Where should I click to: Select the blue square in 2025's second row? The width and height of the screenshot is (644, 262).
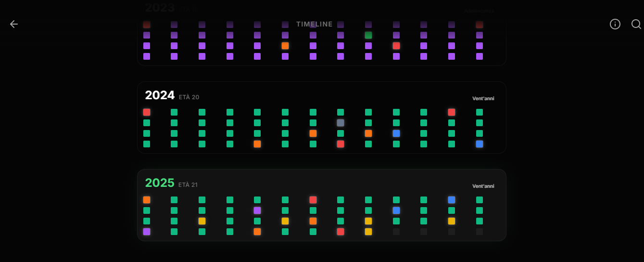point(396,210)
